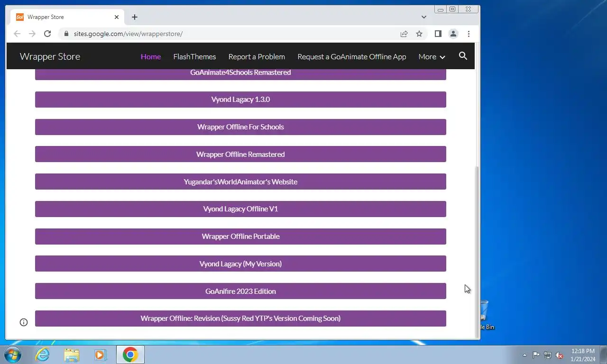Open Windows Explorer from the taskbar
Image resolution: width=607 pixels, height=364 pixels.
[x=72, y=355]
